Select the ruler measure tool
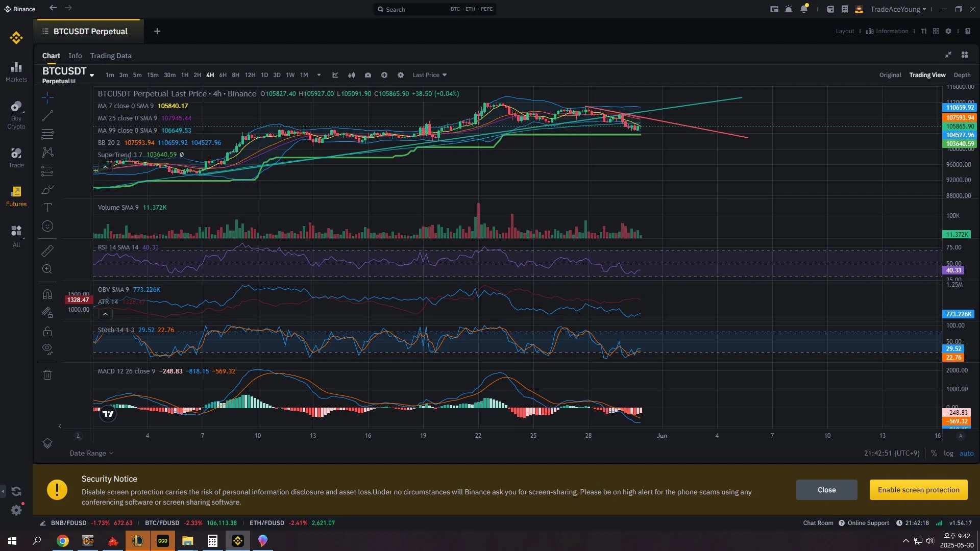Viewport: 980px width, 551px height. (x=47, y=251)
